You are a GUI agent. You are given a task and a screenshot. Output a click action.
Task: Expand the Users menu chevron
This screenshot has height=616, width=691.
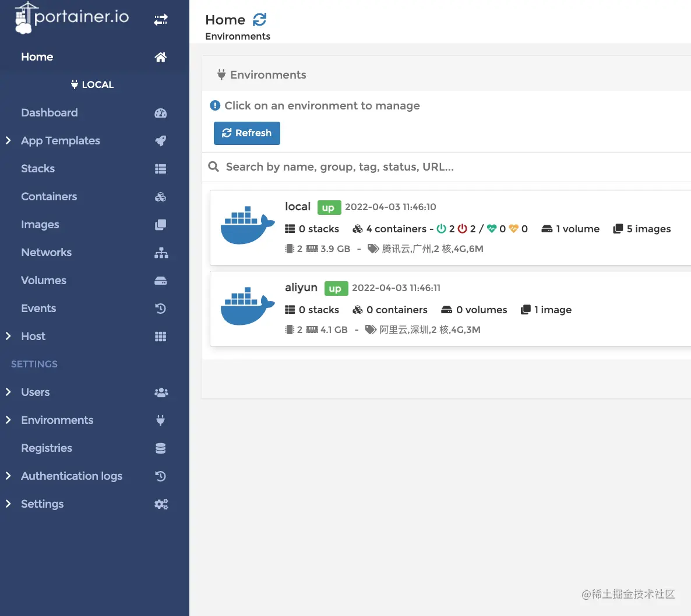[8, 392]
